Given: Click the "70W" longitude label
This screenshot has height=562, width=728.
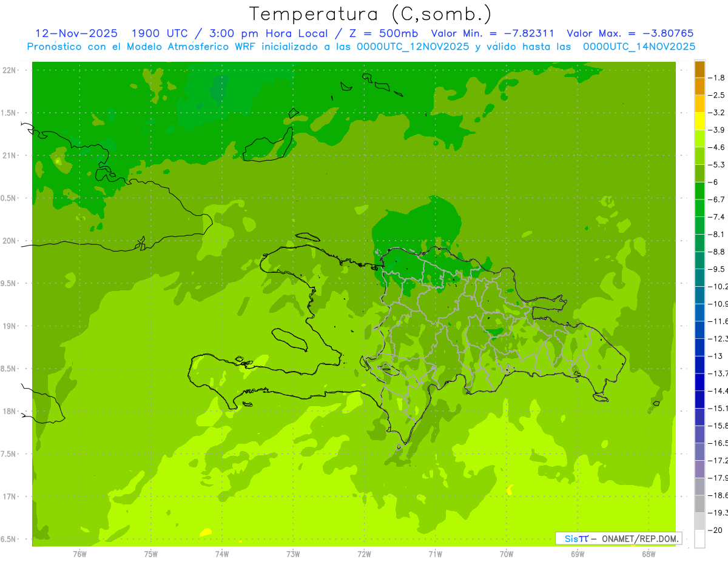Looking at the screenshot, I should [x=507, y=554].
